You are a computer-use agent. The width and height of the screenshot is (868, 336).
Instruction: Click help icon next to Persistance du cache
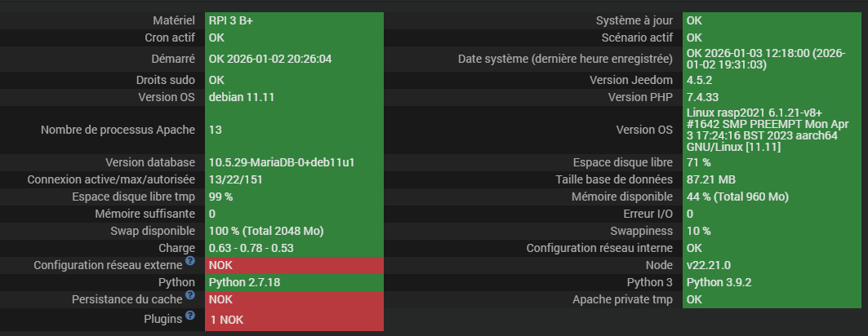[190, 296]
